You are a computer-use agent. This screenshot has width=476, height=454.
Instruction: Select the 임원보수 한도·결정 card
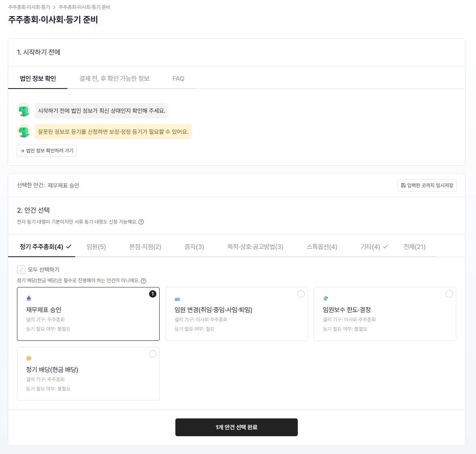385,314
